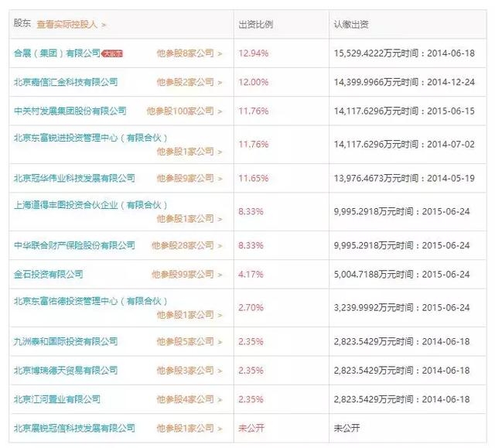
Task: Open shareholder 金石投资有限公司
Action: point(48,274)
